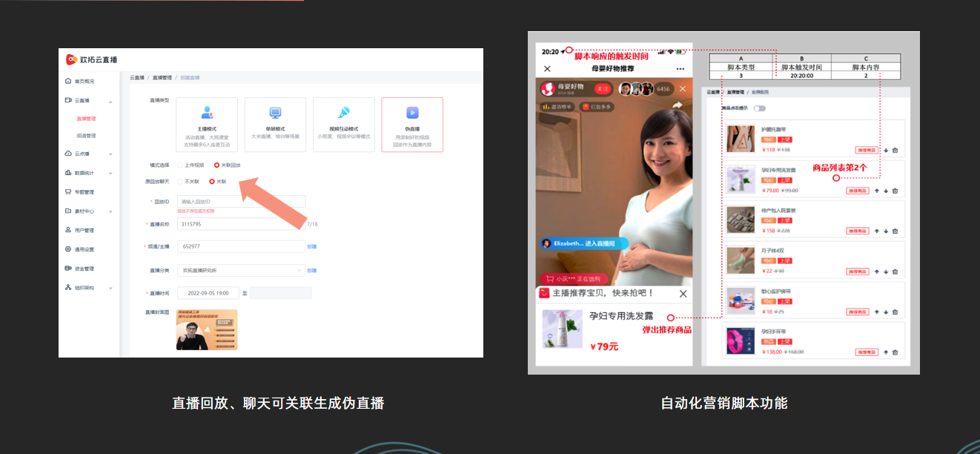980x454 pixels.
Task: Expand the 组织架构 sidebar chevron
Action: pyautogui.click(x=110, y=288)
